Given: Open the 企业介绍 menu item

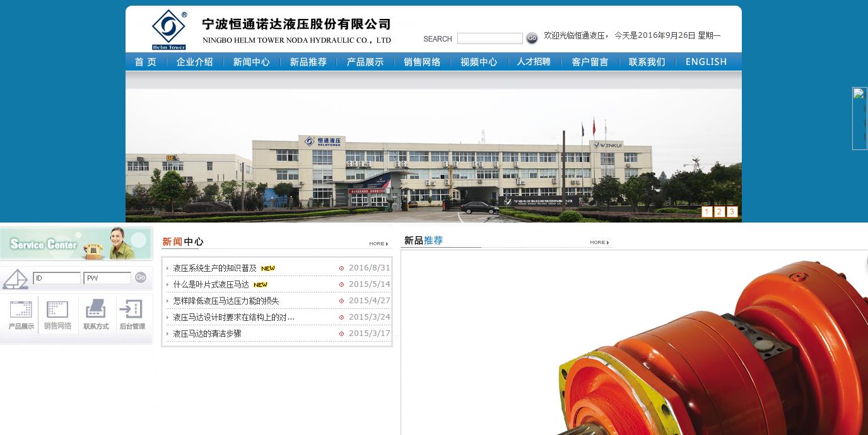Looking at the screenshot, I should [195, 62].
